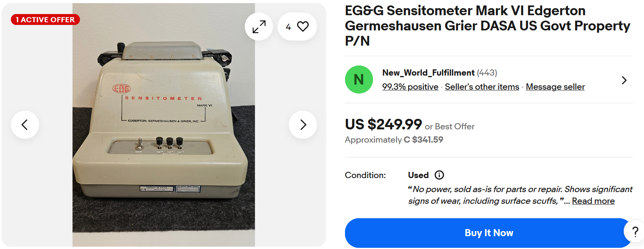
Task: Click the Message seller link
Action: click(x=555, y=87)
